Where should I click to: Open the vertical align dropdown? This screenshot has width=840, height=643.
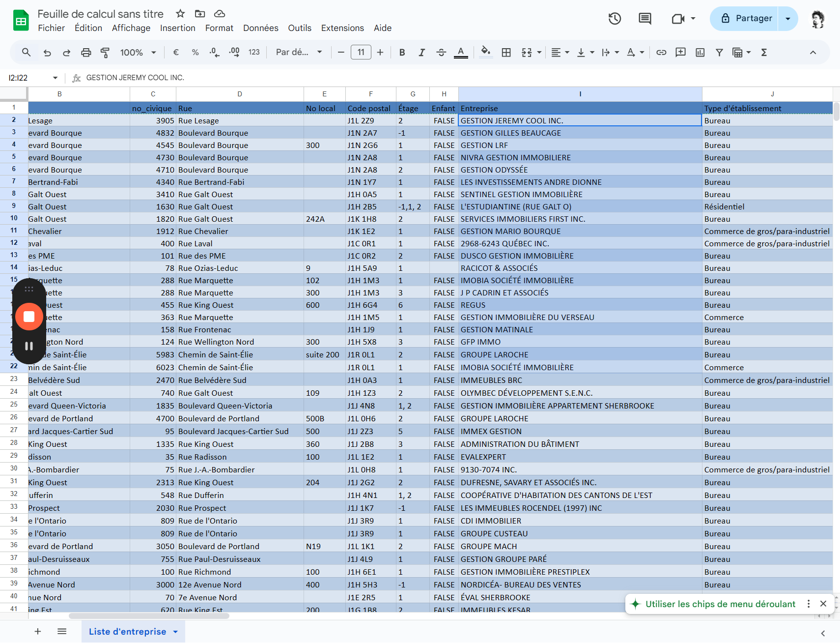click(586, 52)
